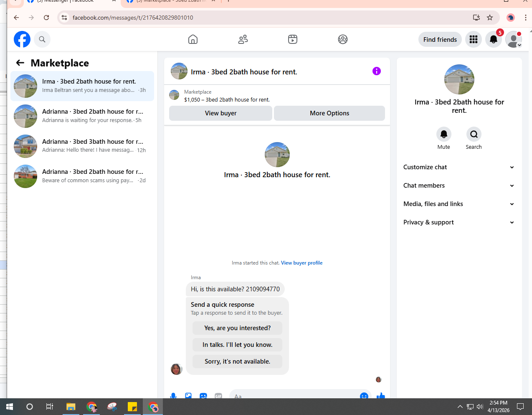Click the $1,050 listing title text
Screen dimensions: 532x415
coord(227,99)
